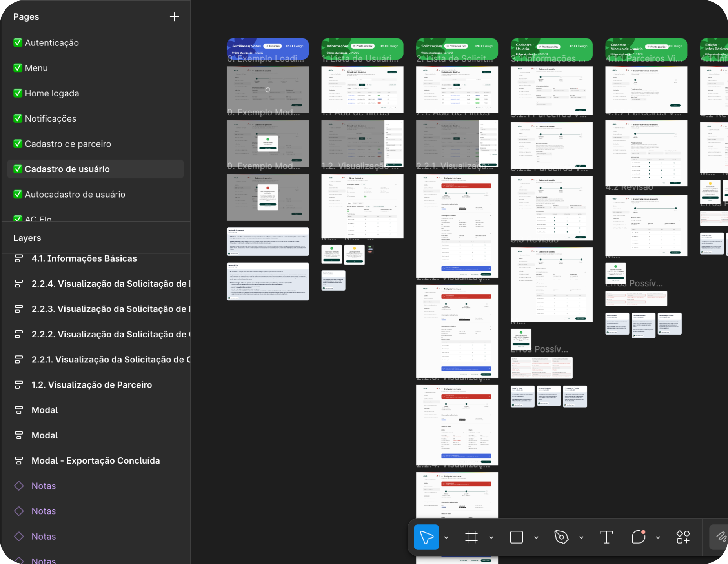Image resolution: width=728 pixels, height=564 pixels.
Task: Open Move tool options dropdown arrow
Action: coord(446,537)
